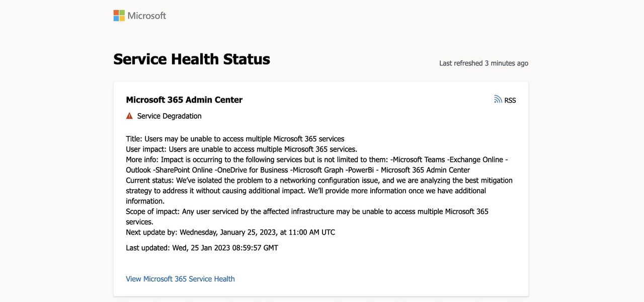The height and width of the screenshot is (302, 644).
Task: Click the RSS text label
Action: click(x=510, y=100)
